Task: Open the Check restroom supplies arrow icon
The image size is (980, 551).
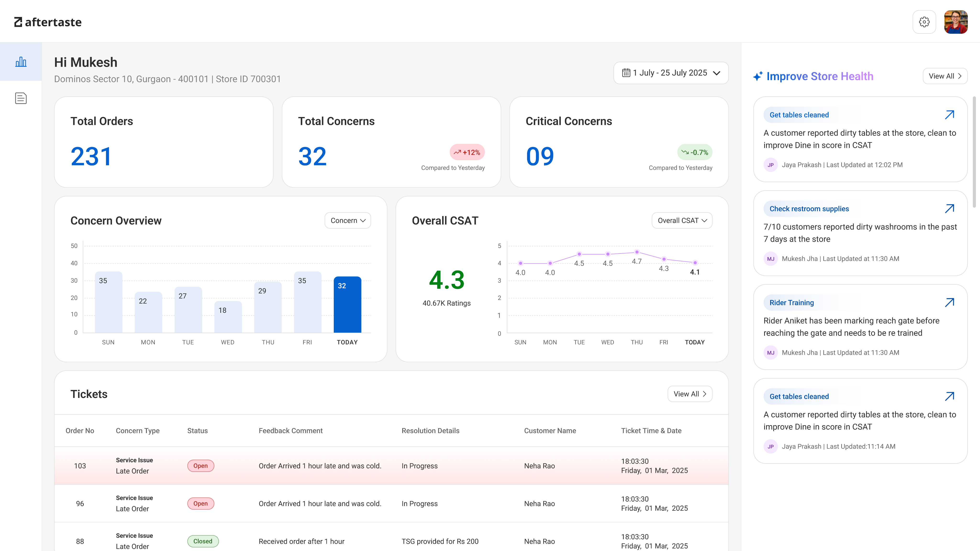Action: pyautogui.click(x=949, y=208)
